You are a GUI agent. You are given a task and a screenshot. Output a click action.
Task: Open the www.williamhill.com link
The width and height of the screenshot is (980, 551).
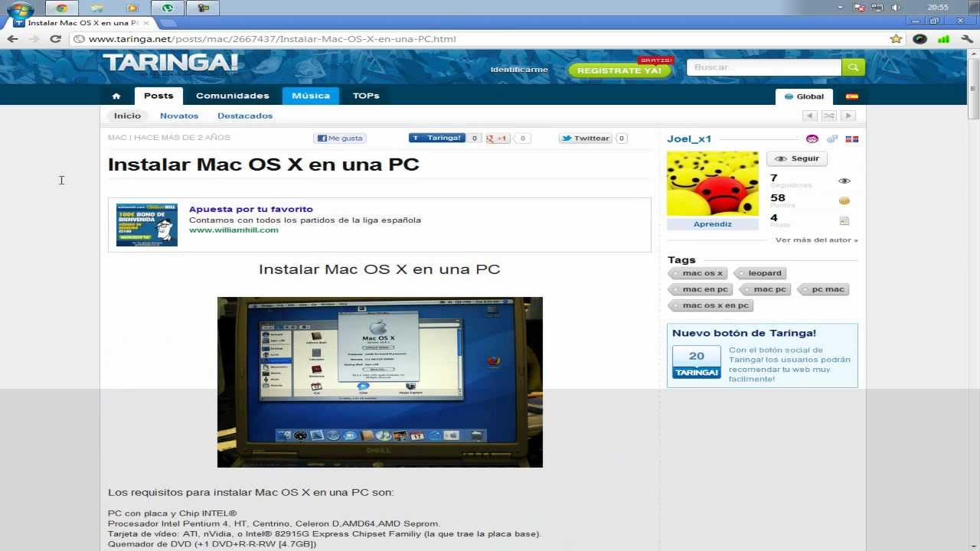(x=234, y=230)
